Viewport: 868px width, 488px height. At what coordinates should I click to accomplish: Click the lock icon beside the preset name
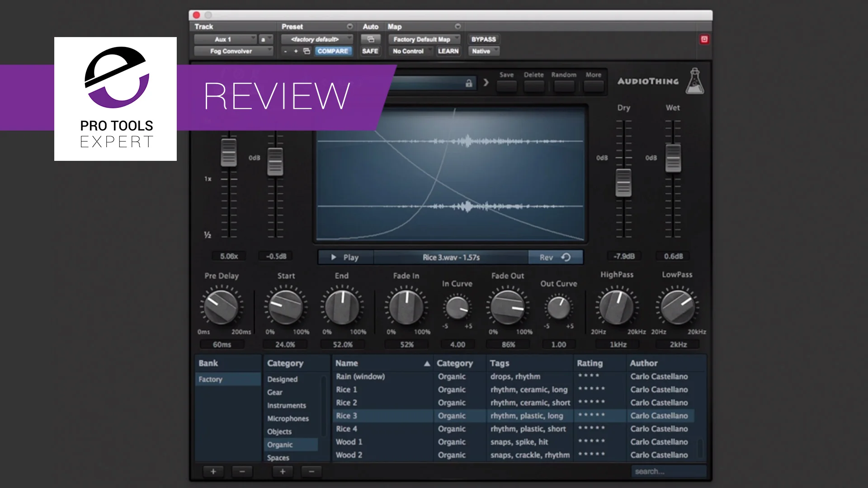click(468, 83)
